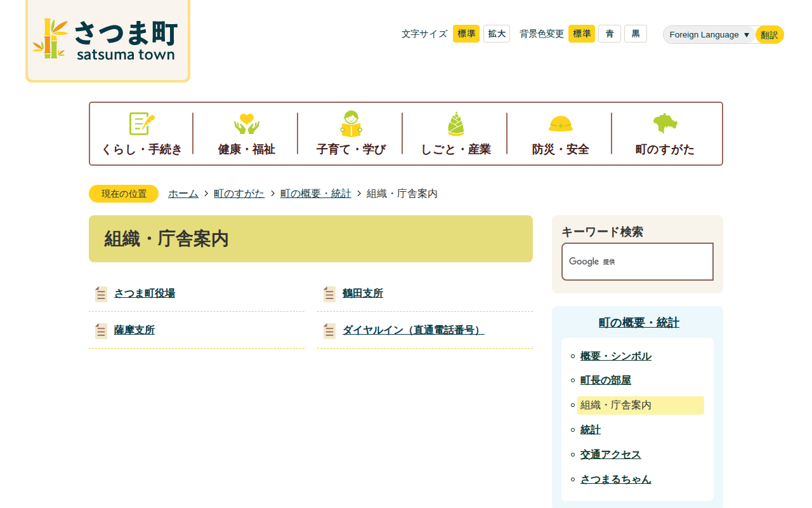The height and width of the screenshot is (508, 812).
Task: Click the 現在の位置 label
Action: [124, 194]
